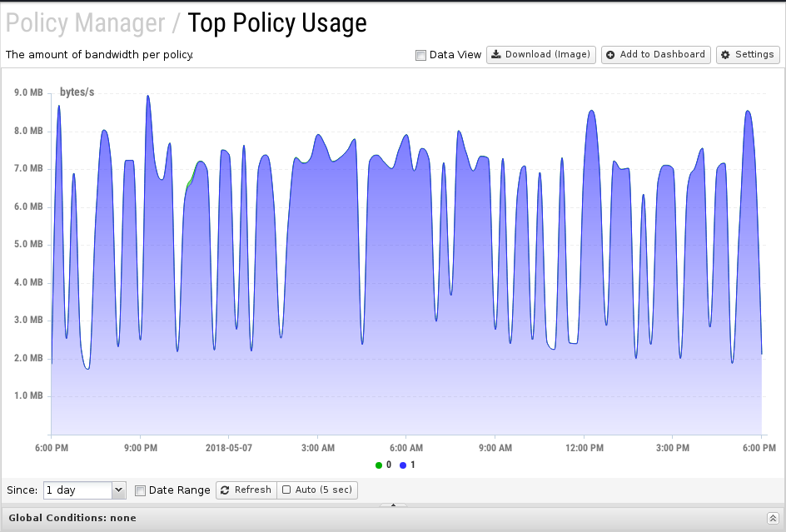Toggle Auto (5 sec) refresh checkbox
Screen dimensions: 786x532
(286, 490)
